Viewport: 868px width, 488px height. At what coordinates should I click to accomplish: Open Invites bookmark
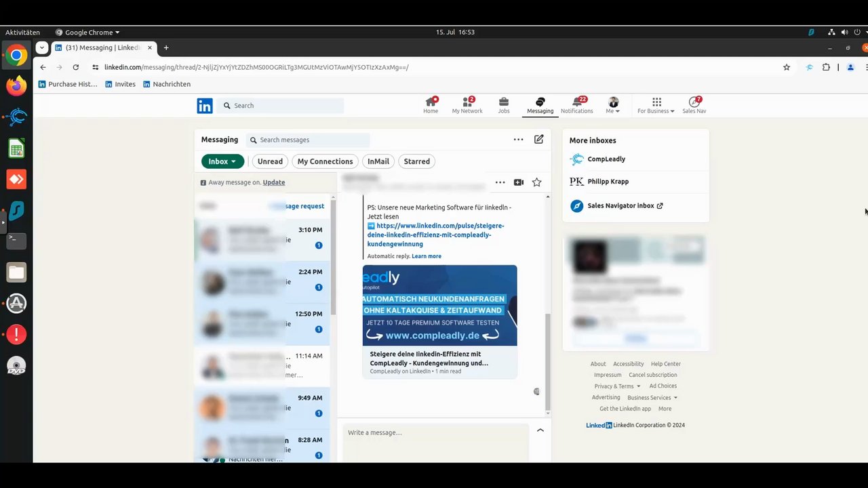click(x=120, y=84)
